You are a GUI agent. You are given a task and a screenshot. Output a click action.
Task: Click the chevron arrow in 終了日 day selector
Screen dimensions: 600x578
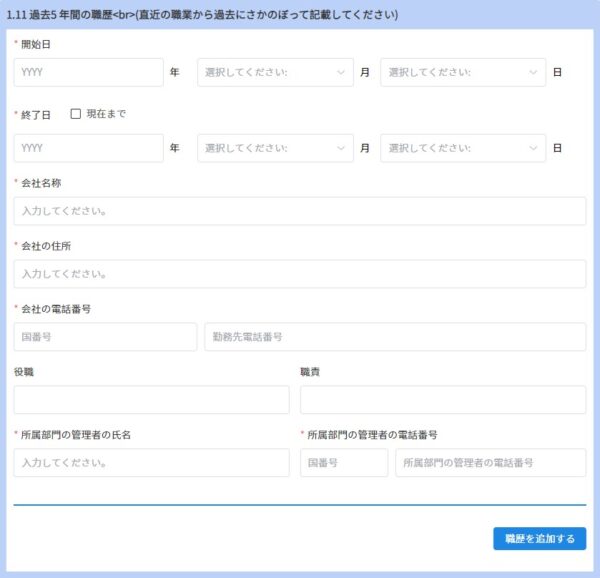pyautogui.click(x=534, y=148)
